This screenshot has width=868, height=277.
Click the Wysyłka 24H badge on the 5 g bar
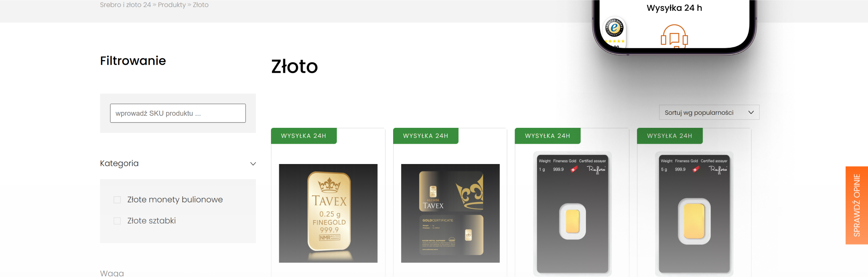pyautogui.click(x=670, y=136)
